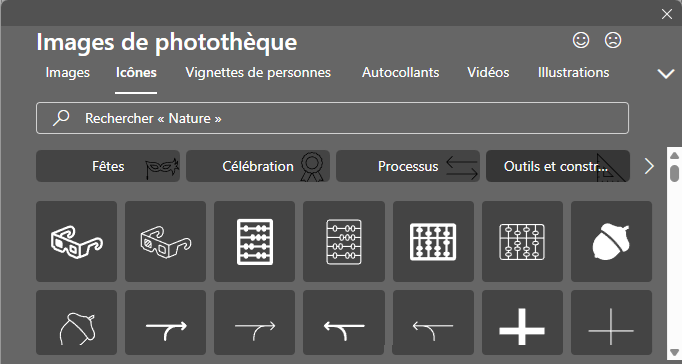
Task: Click the Rechercher « Nature » search field
Action: (x=332, y=118)
